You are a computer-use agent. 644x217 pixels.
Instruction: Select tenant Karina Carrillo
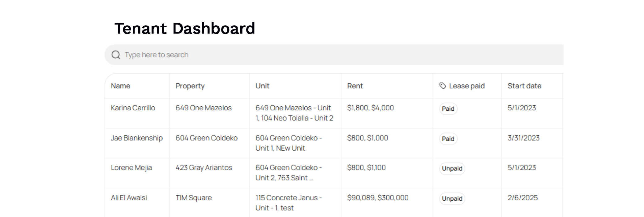click(x=133, y=108)
